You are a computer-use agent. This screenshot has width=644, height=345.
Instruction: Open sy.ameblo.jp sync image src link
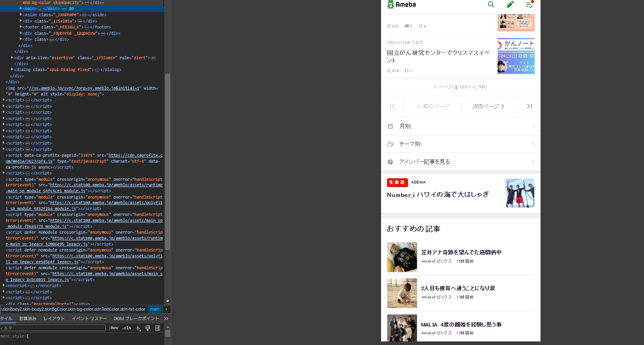pyautogui.click(x=84, y=88)
